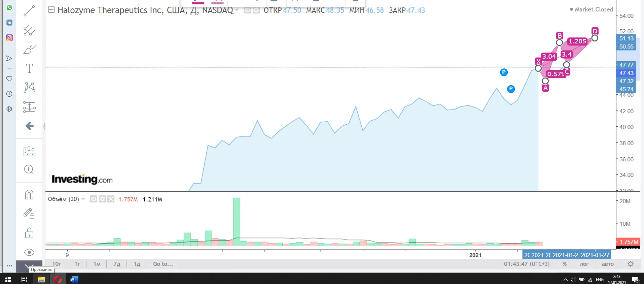
Task: Click the back arrow icon
Action: (x=29, y=126)
